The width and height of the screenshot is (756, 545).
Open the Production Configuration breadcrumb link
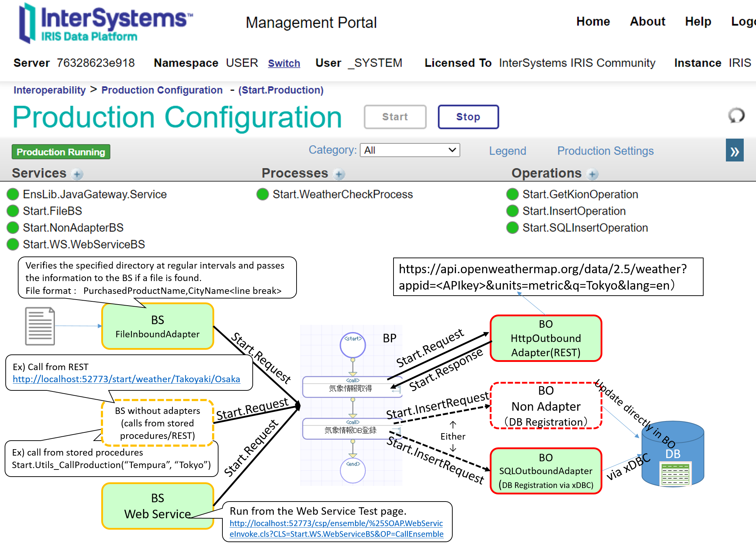point(162,90)
